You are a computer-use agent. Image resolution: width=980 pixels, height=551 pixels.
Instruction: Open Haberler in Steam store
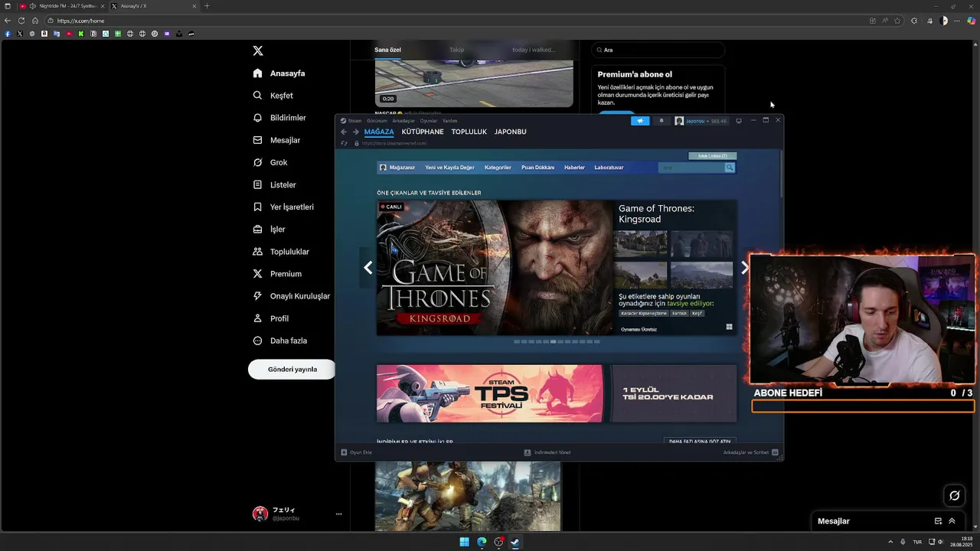574,168
